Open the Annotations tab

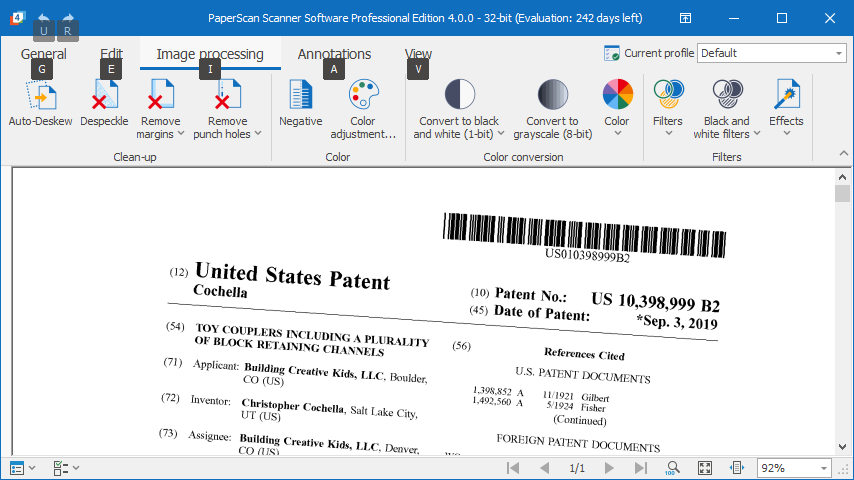pos(334,54)
